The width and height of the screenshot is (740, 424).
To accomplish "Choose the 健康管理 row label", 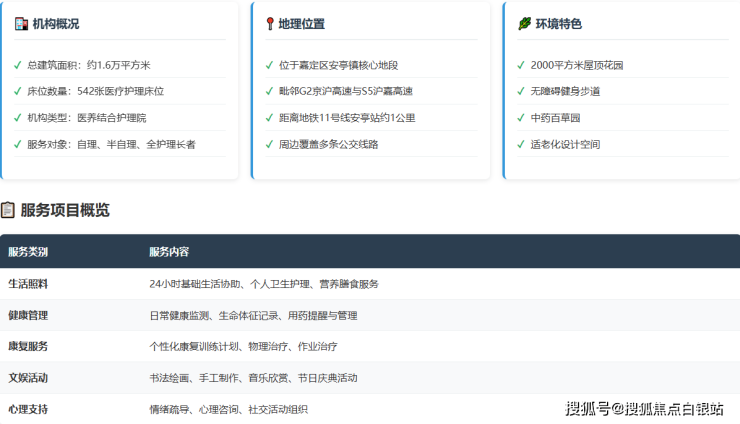I will 28,315.
